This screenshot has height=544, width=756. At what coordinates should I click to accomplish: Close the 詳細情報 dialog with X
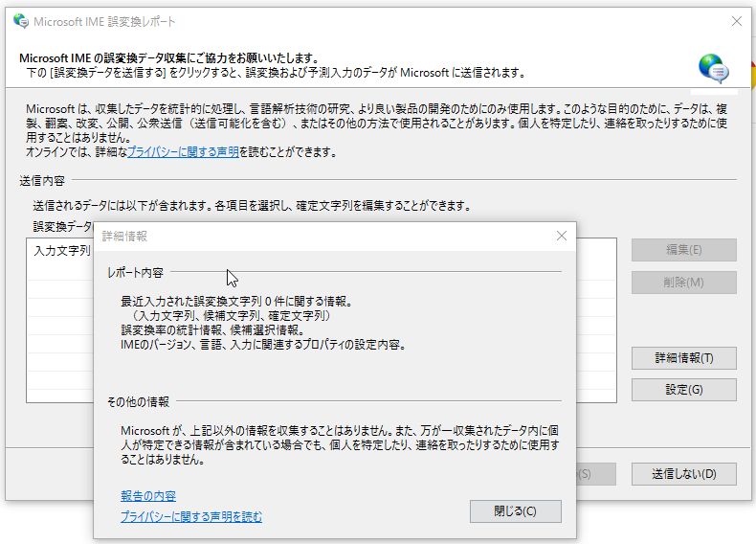click(x=561, y=236)
